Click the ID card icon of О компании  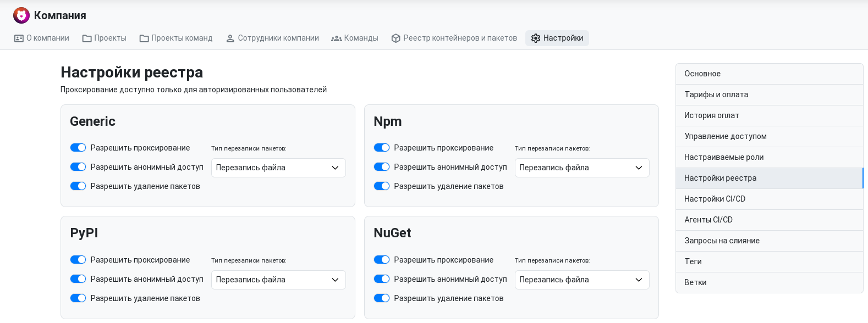(x=19, y=38)
